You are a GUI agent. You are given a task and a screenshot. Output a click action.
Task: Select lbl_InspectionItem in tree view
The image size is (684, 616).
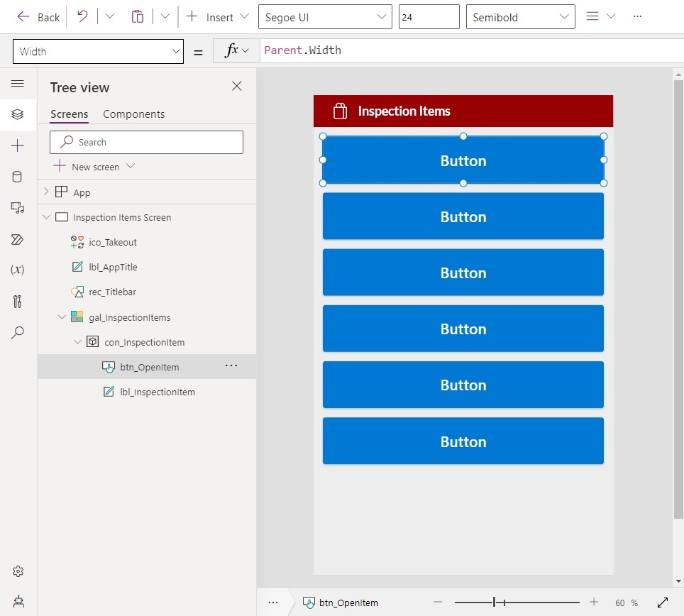tap(157, 392)
